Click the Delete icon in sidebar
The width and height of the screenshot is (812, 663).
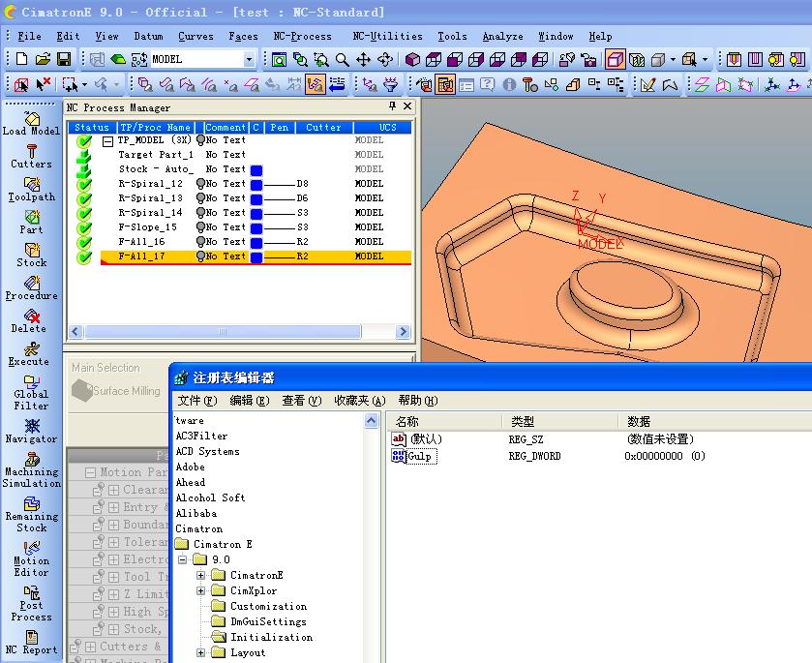point(31,321)
